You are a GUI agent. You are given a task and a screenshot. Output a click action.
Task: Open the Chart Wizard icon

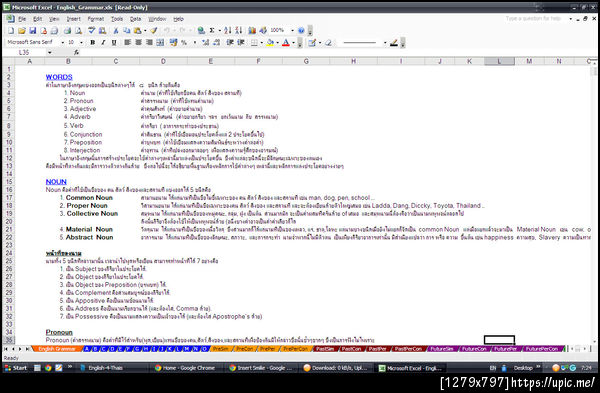pyautogui.click(x=252, y=31)
